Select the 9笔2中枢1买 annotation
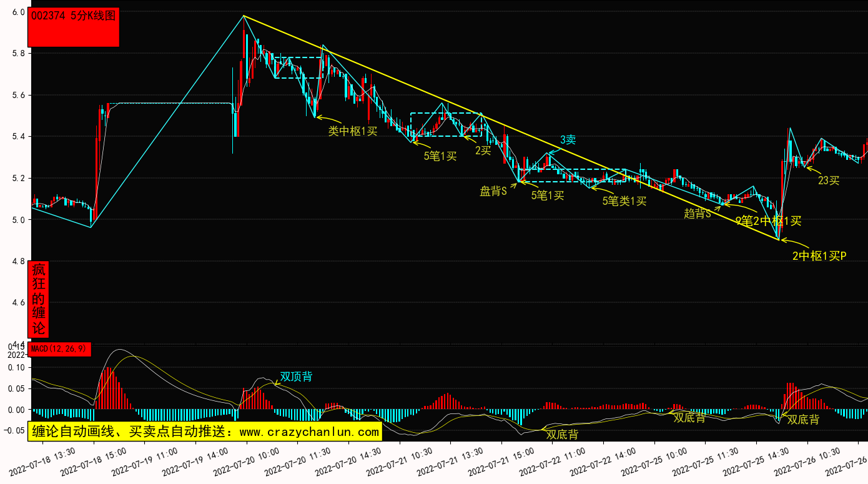 coord(768,220)
